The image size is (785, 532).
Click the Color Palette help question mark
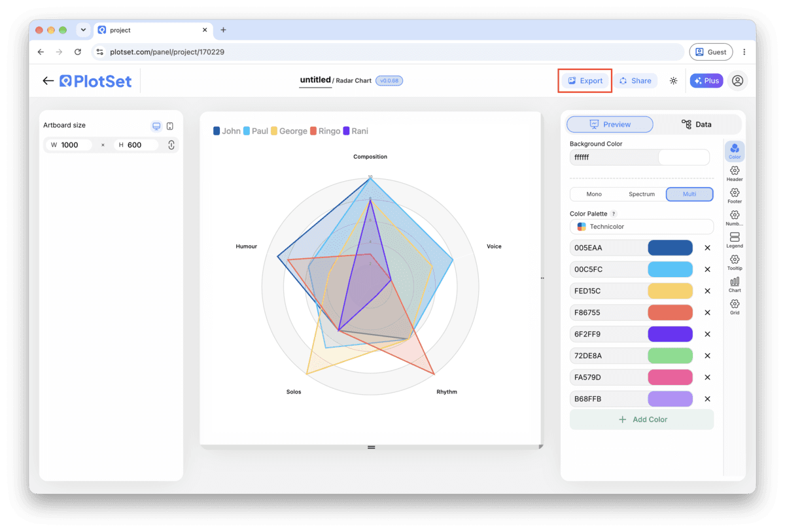click(x=614, y=214)
